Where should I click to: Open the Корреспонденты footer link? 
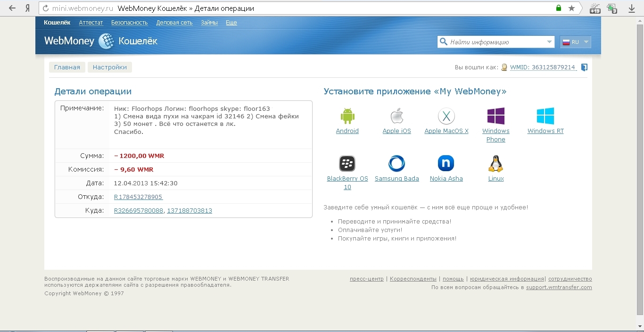(413, 279)
